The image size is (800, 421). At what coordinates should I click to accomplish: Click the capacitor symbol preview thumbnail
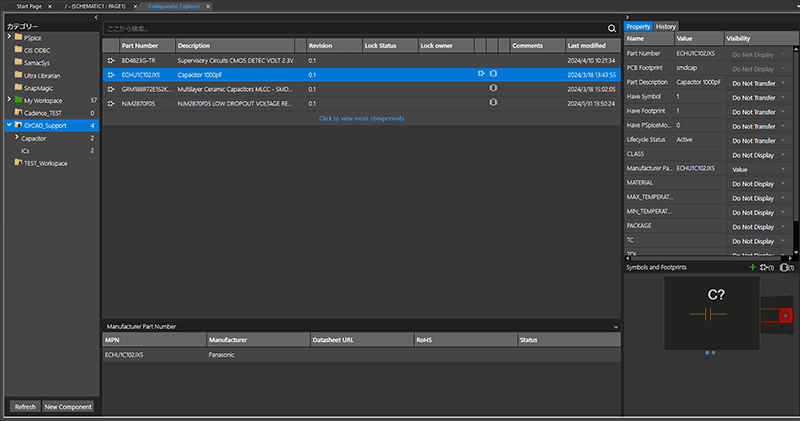tap(711, 313)
